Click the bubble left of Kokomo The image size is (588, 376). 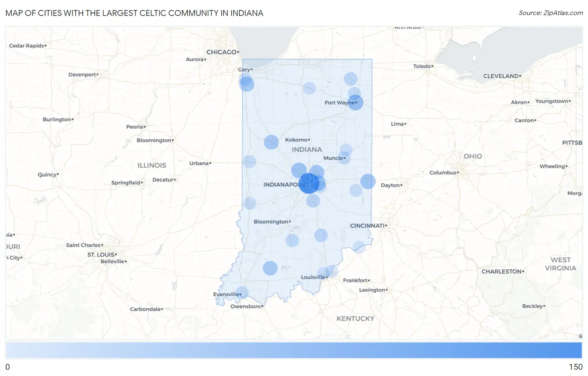271,142
